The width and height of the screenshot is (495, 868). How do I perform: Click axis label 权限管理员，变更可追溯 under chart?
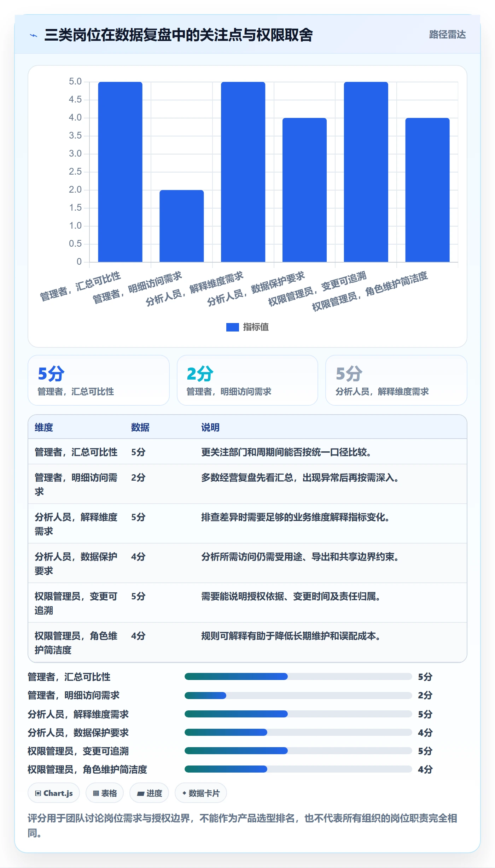[x=317, y=289]
